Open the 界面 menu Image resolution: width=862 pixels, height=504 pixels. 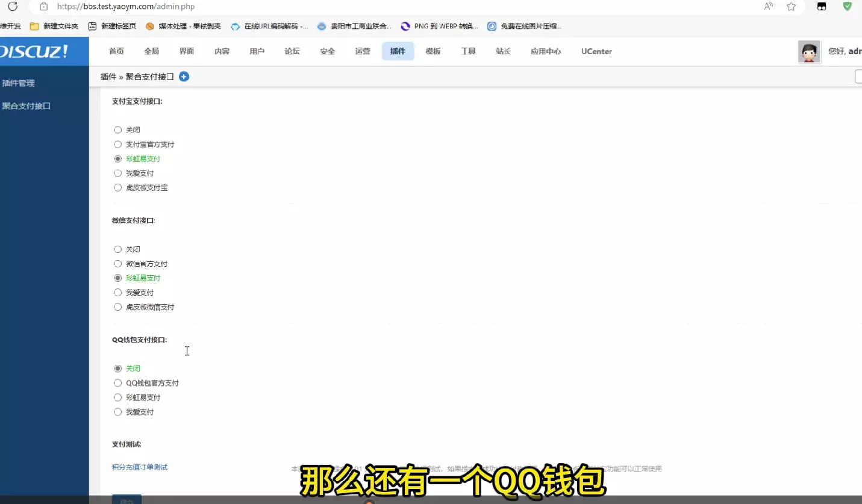point(187,51)
